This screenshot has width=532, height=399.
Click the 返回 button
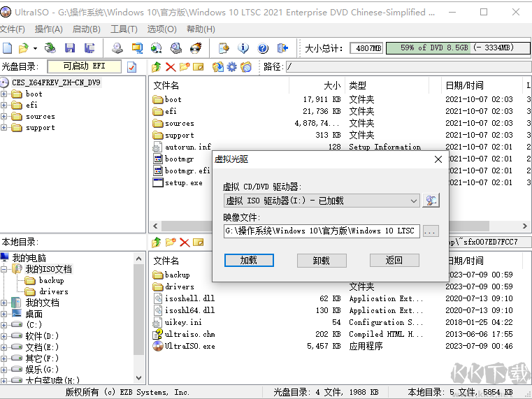pos(394,261)
